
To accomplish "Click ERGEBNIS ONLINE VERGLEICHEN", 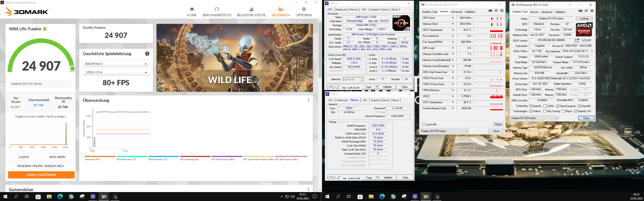I will (x=40, y=166).
